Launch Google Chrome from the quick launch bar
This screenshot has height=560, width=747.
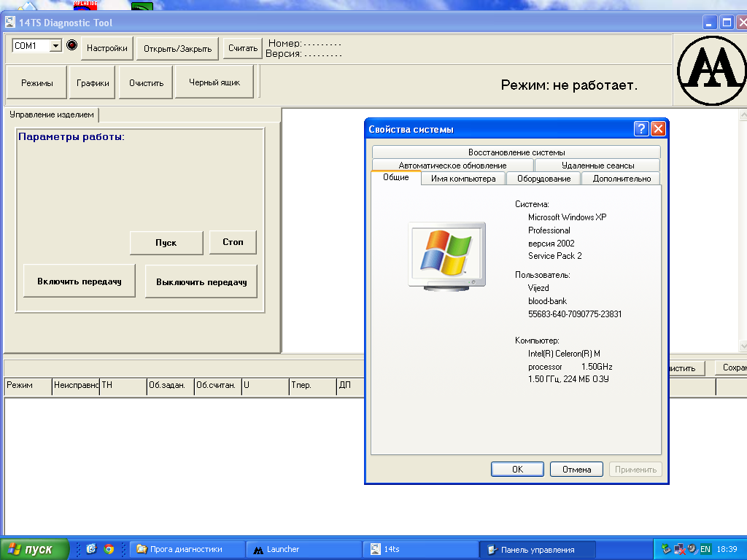point(109,549)
